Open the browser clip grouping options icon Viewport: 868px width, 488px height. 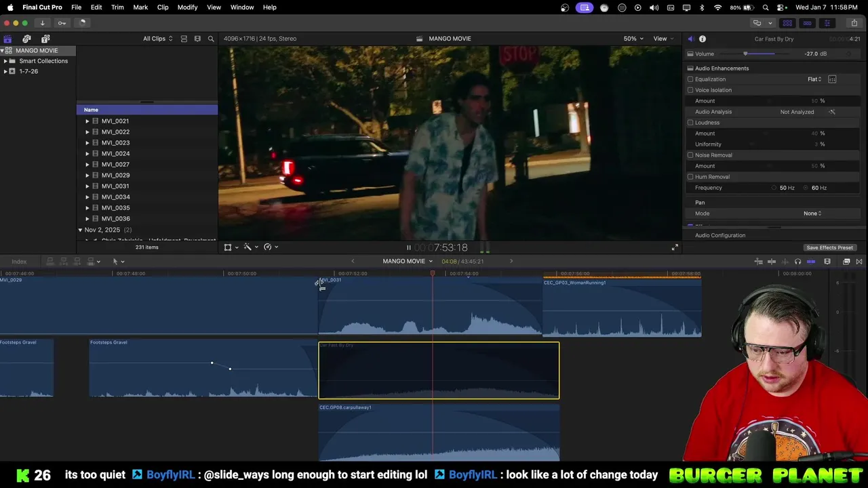184,39
